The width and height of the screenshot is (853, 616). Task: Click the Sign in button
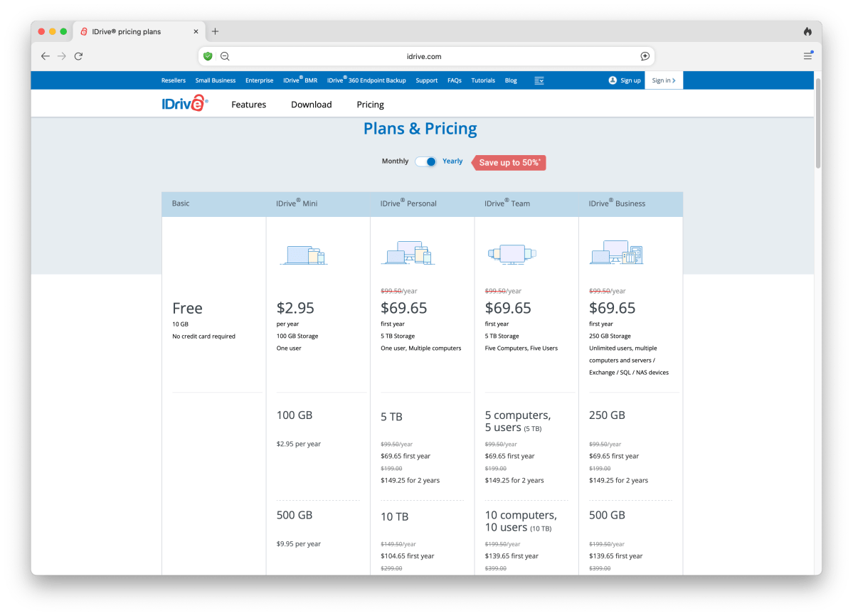664,80
